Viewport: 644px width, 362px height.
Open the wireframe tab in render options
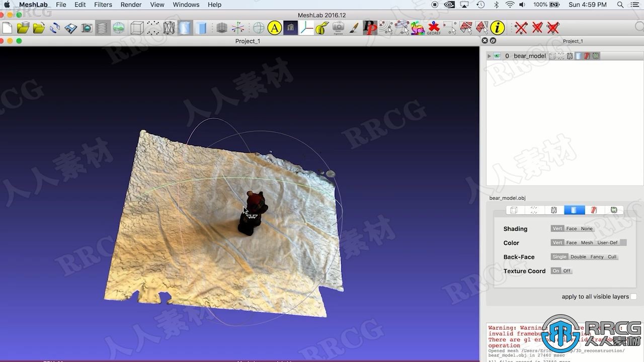(553, 210)
